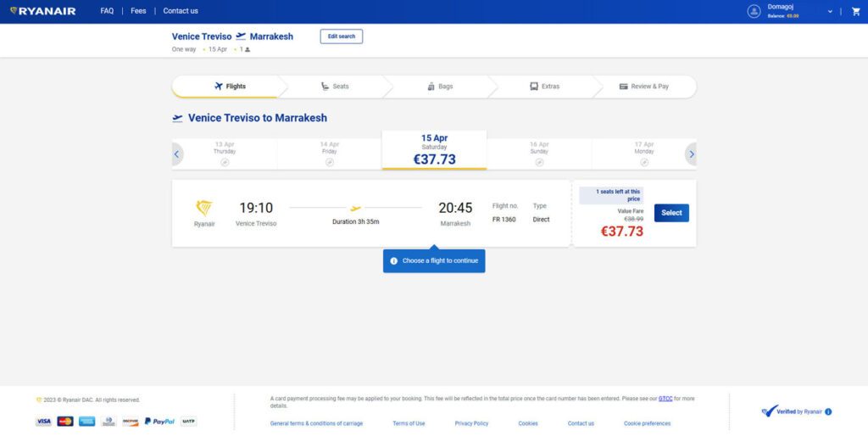Choose the 14 Apr Friday date
The height and width of the screenshot is (436, 868).
click(330, 154)
